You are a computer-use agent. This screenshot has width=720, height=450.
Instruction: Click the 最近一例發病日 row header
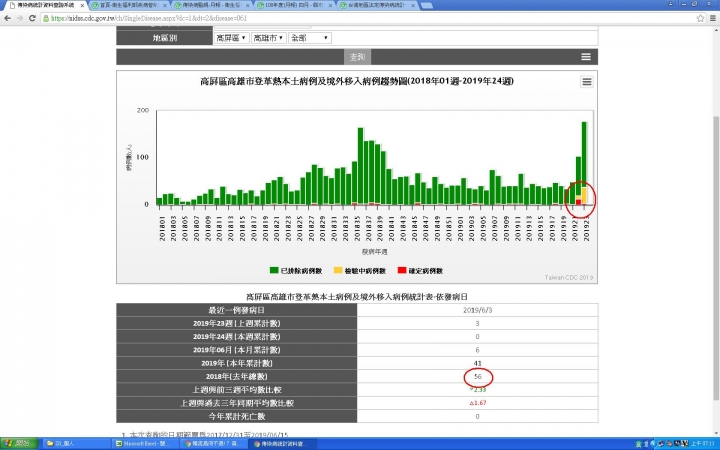pyautogui.click(x=236, y=310)
